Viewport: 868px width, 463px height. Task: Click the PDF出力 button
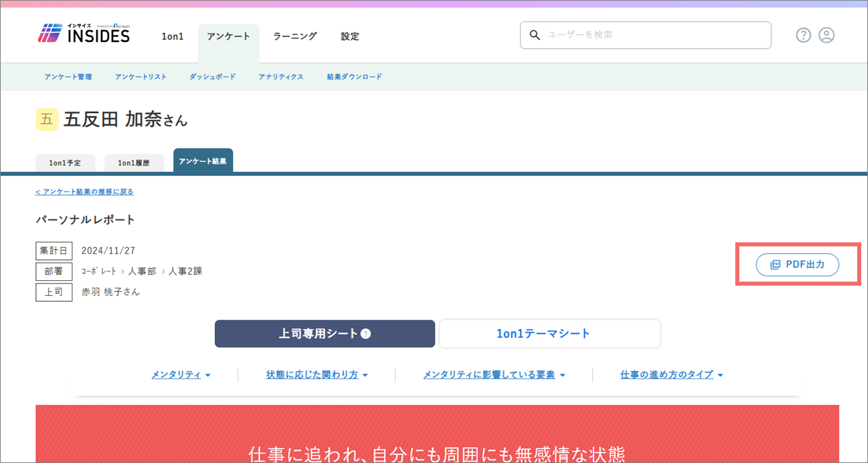pos(798,265)
